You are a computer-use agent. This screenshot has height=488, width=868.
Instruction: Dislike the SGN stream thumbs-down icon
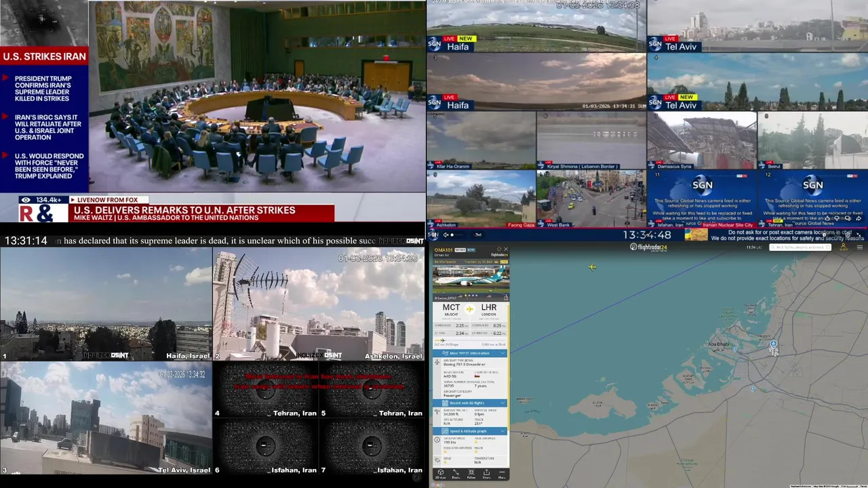pyautogui.click(x=837, y=218)
